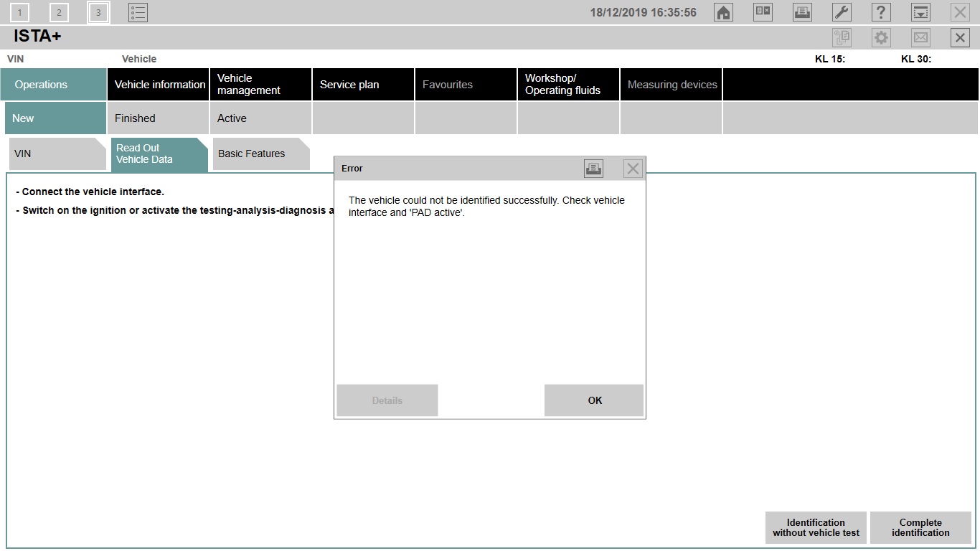The width and height of the screenshot is (980, 551).
Task: Click the home icon in top toolbar
Action: 724,12
